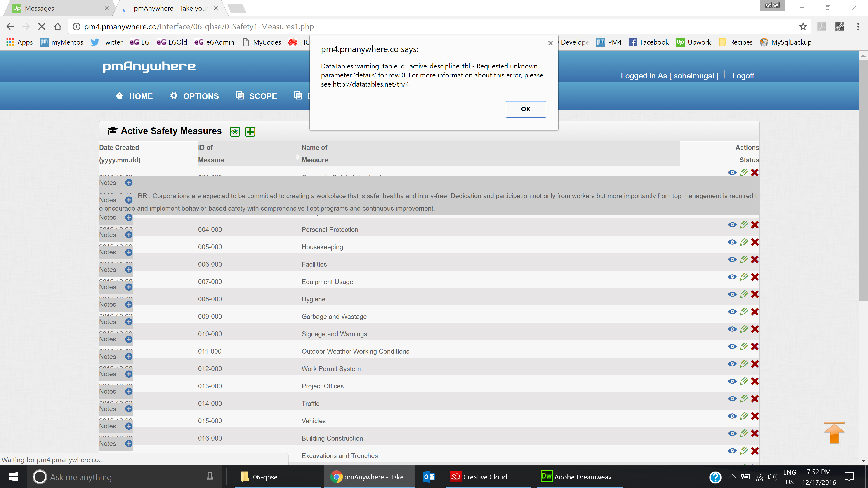
Task: View the Equipment Usage measure via eye icon
Action: pos(732,277)
